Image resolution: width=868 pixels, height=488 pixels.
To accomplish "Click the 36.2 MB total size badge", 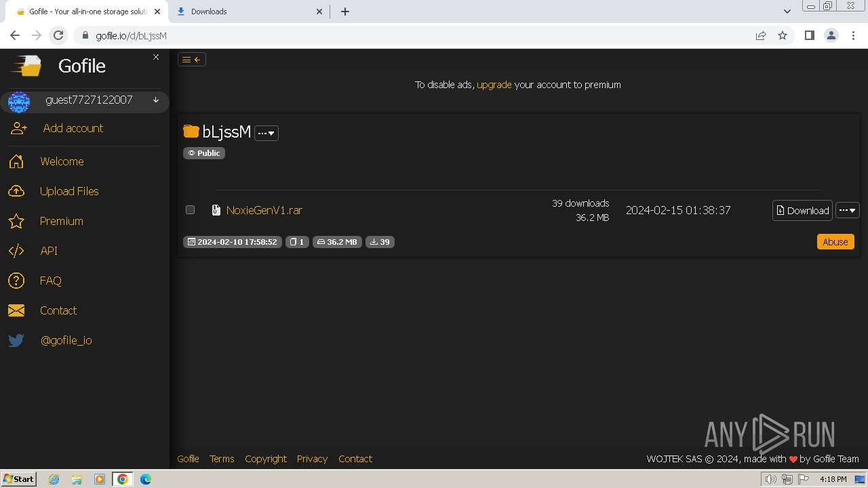I will point(337,242).
